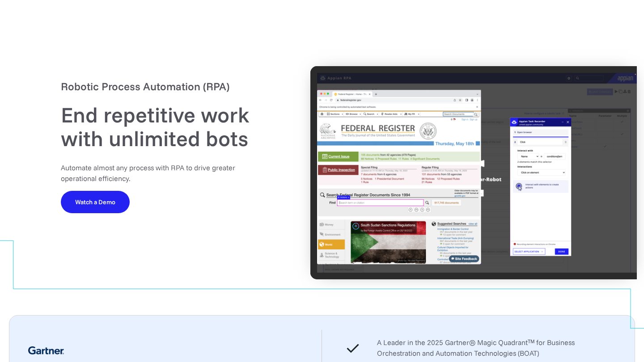The height and width of the screenshot is (362, 644).
Task: Click the "End repetitive work with unlimited bots" heading
Action: (155, 127)
